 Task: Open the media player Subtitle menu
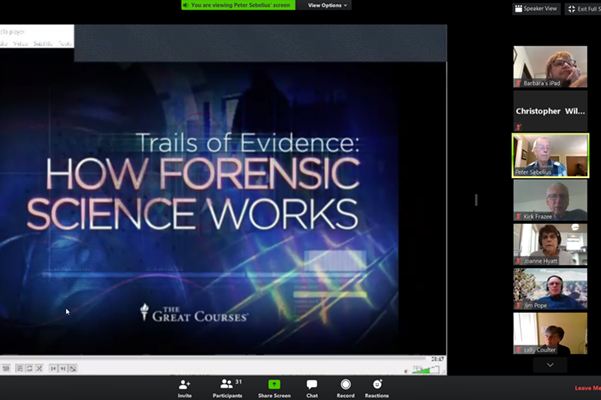pos(43,43)
